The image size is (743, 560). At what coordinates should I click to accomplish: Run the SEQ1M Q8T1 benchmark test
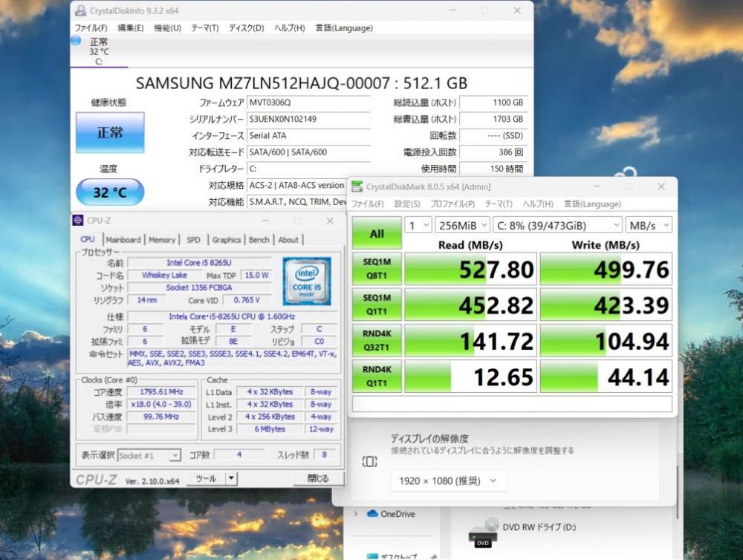(x=377, y=269)
